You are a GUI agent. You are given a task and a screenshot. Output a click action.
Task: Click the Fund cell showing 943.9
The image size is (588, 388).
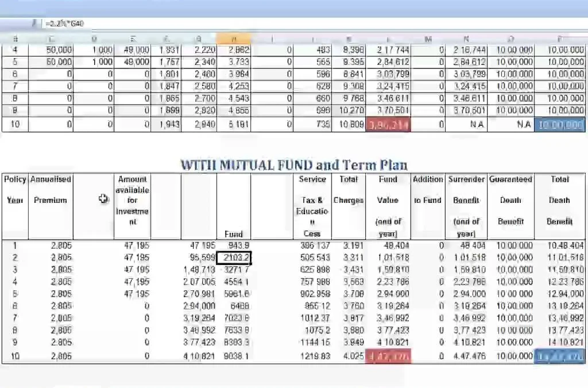pyautogui.click(x=233, y=246)
